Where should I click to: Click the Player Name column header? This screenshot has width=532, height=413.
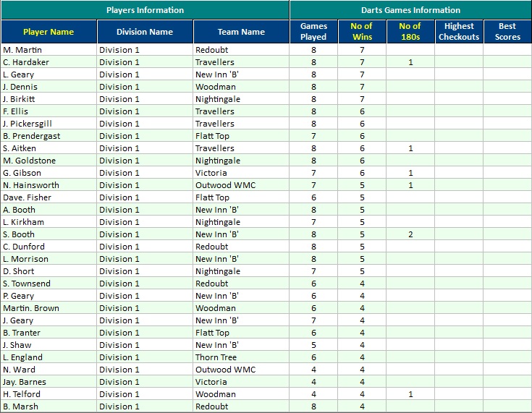pos(48,32)
